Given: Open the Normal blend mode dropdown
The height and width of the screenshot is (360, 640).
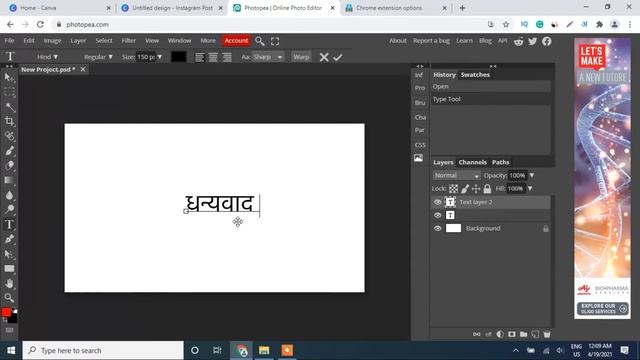Looking at the screenshot, I should [x=456, y=176].
